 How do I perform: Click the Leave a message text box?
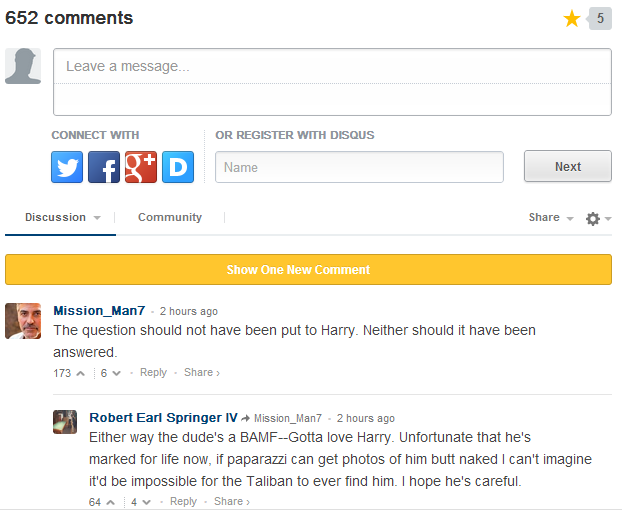coord(332,82)
